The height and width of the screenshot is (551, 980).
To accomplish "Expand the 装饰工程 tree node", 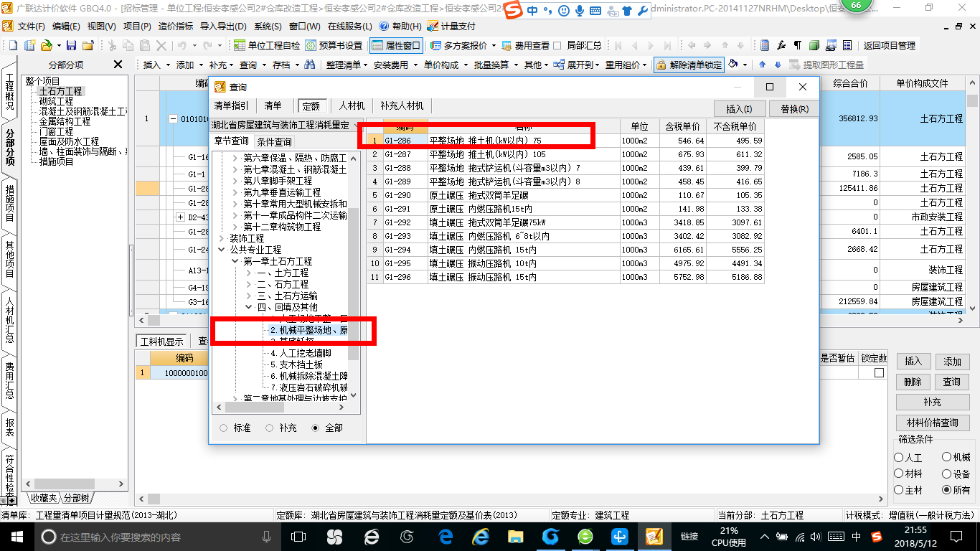I will click(221, 238).
